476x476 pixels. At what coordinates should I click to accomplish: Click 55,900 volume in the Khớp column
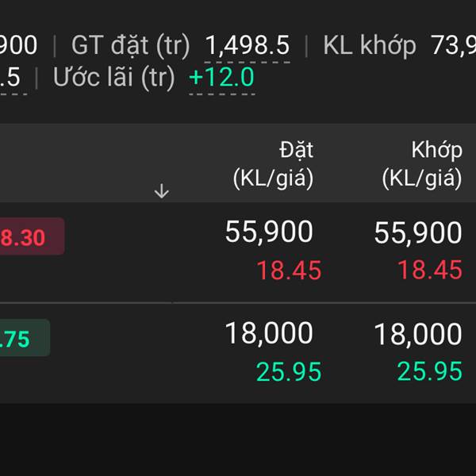tap(418, 232)
